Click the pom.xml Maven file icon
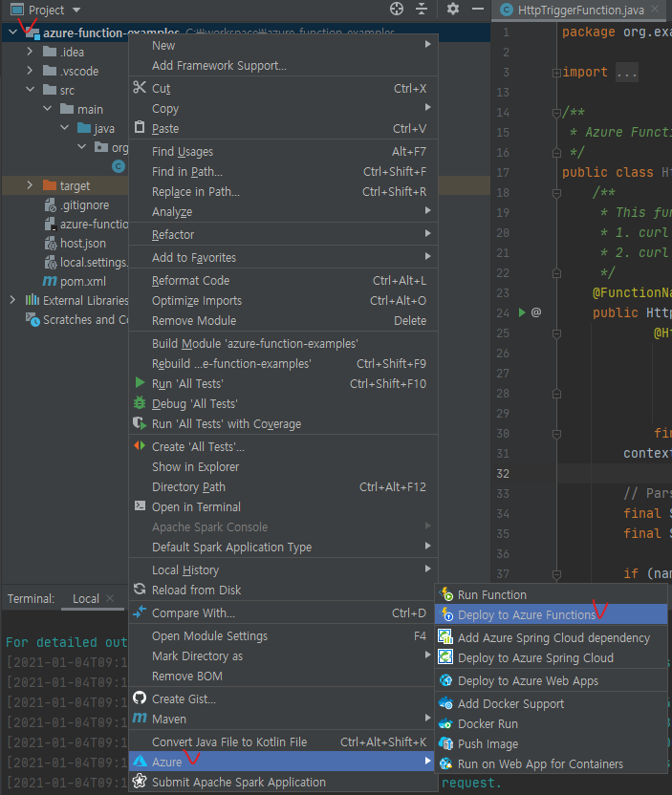 point(51,282)
